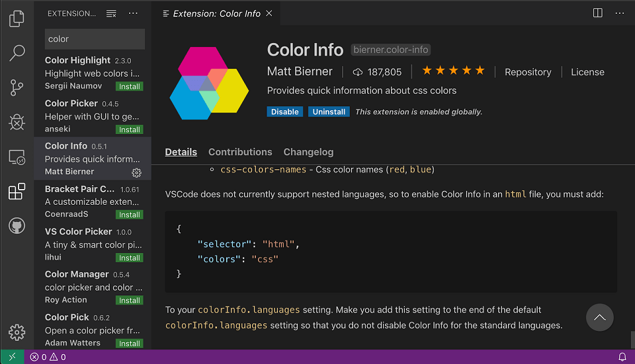Image resolution: width=635 pixels, height=364 pixels.
Task: Click the scroll to top arrow button
Action: [599, 318]
